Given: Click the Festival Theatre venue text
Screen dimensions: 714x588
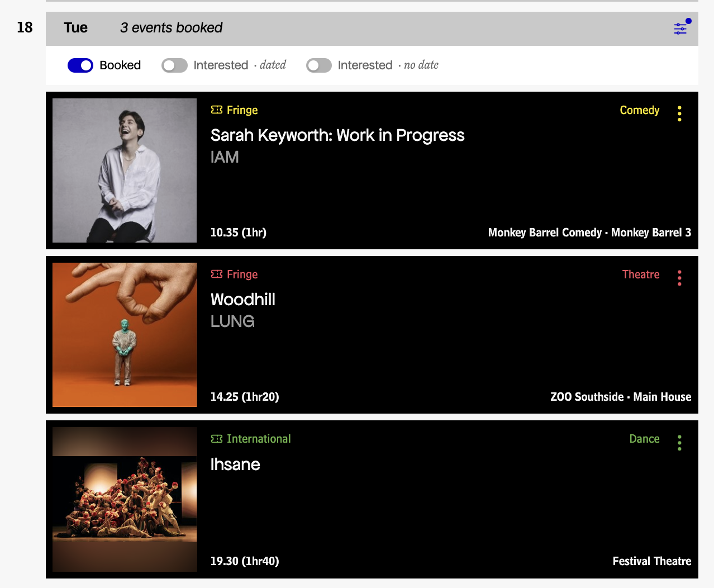Looking at the screenshot, I should tap(652, 561).
